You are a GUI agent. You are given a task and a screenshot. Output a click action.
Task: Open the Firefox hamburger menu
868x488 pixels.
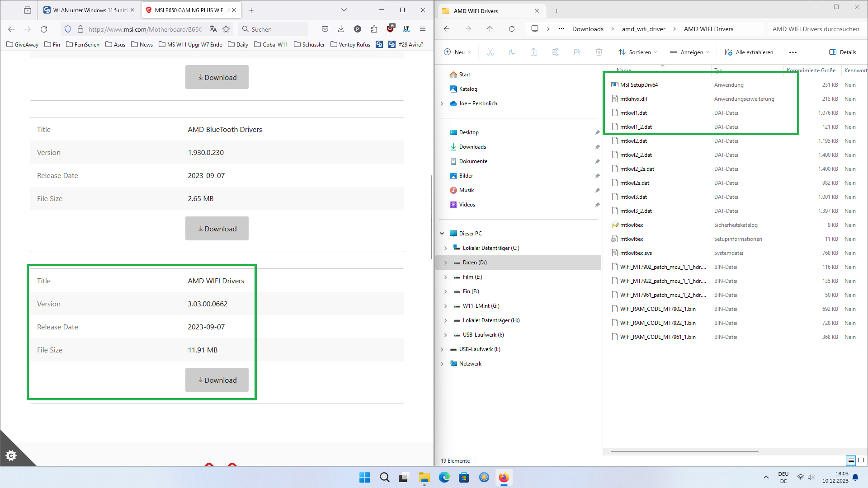coord(423,29)
